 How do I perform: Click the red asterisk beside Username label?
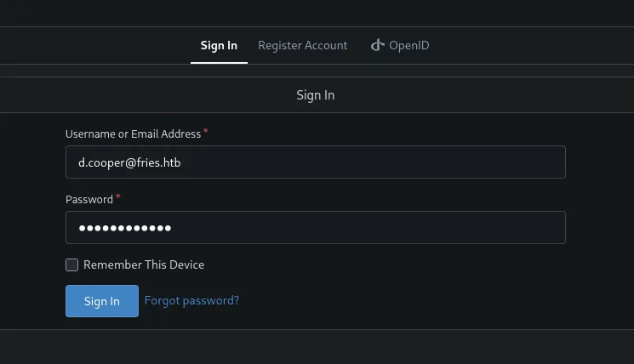pyautogui.click(x=206, y=132)
